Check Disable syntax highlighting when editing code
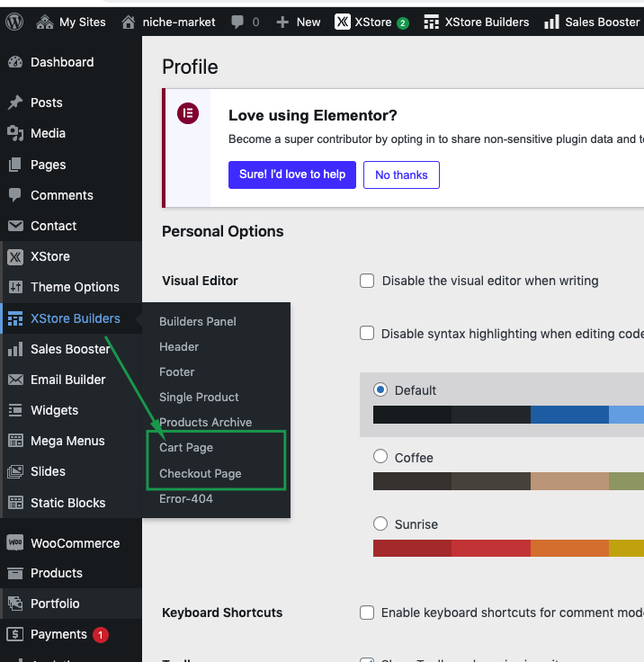The height and width of the screenshot is (662, 644). pyautogui.click(x=367, y=333)
